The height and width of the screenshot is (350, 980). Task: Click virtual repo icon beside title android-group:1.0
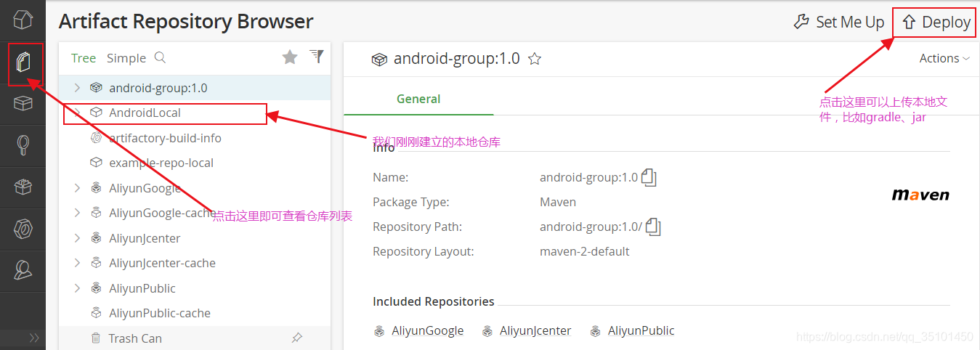pyautogui.click(x=379, y=60)
